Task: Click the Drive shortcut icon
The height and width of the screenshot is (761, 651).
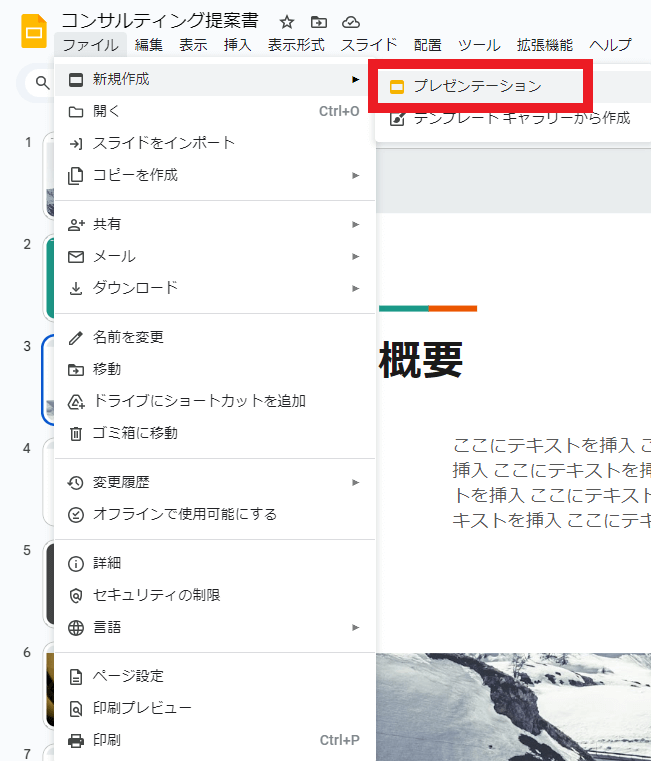Action: click(76, 402)
